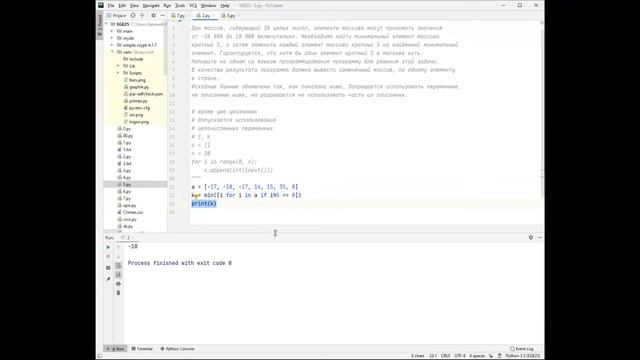Expand the main folder
Screen dimensions: 640x360
[x=112, y=31]
